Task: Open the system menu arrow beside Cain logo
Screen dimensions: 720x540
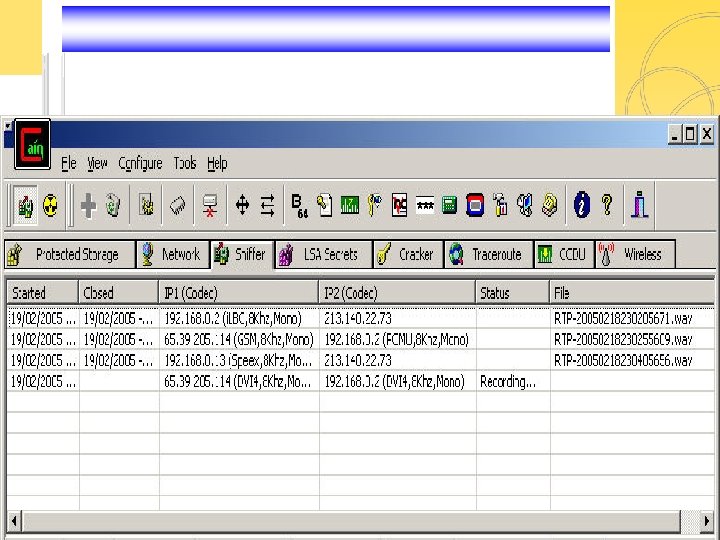Action: click(8, 125)
